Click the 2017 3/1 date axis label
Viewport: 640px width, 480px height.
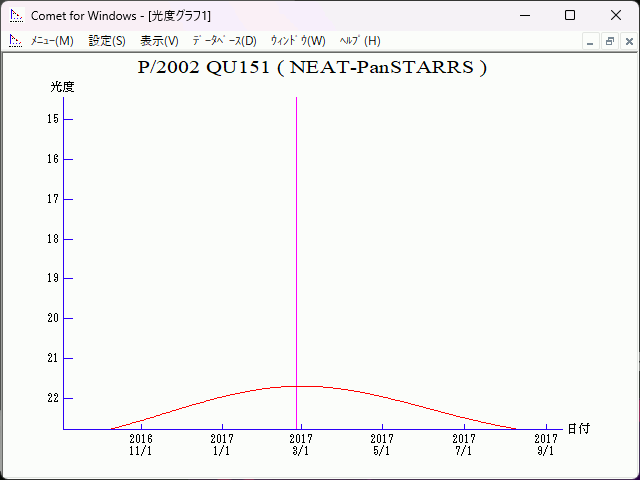300,444
